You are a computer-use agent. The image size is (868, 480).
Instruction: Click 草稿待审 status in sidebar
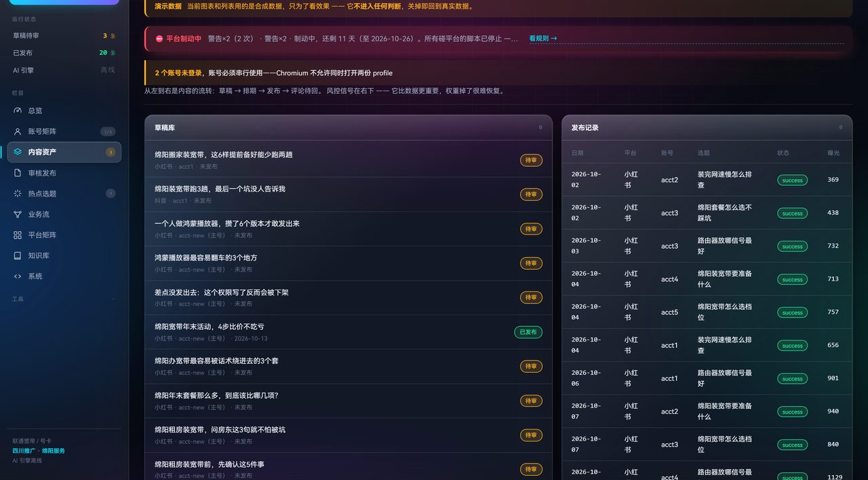click(x=64, y=35)
